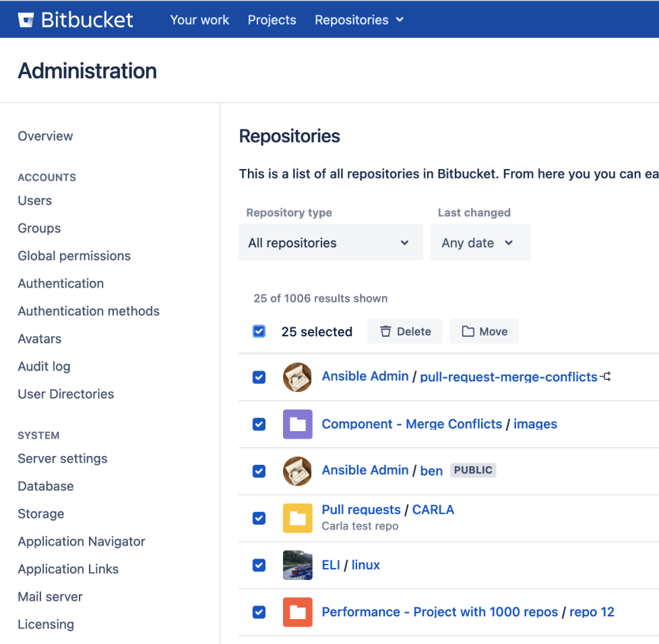Open Projects in the top navigation
The image size is (659, 644).
coord(272,20)
